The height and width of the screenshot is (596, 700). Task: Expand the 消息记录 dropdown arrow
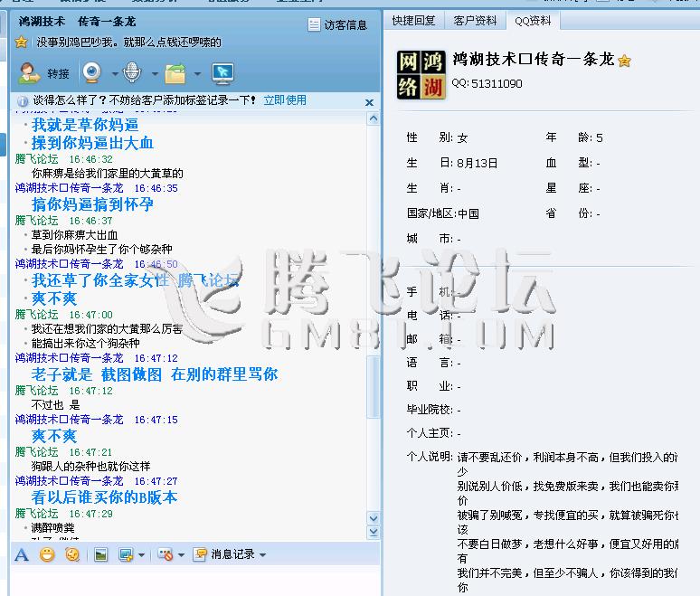[262, 555]
